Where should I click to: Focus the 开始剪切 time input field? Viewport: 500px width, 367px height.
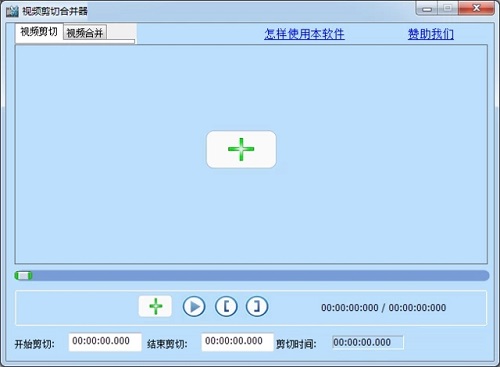point(105,342)
